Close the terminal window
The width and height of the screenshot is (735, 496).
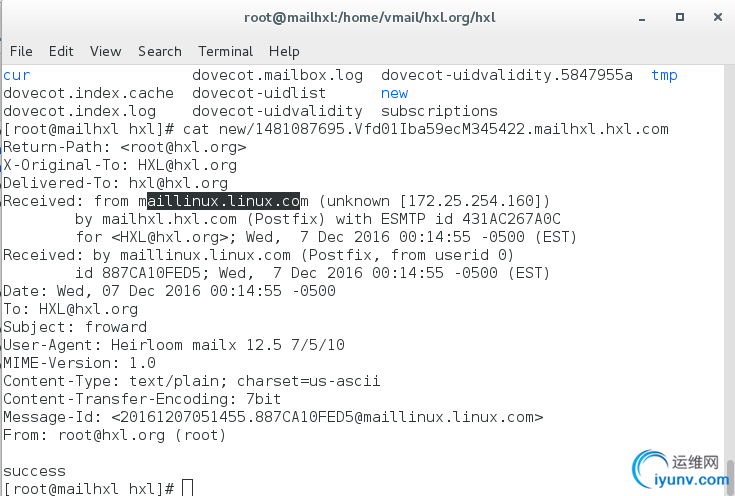tap(718, 17)
